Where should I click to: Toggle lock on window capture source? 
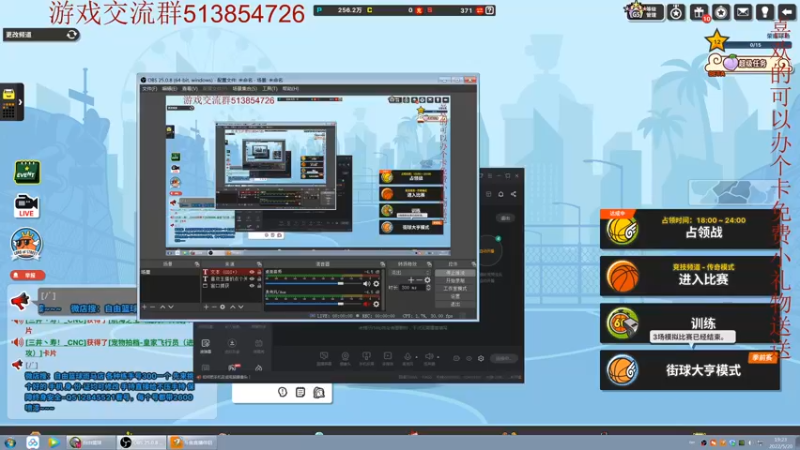259,286
